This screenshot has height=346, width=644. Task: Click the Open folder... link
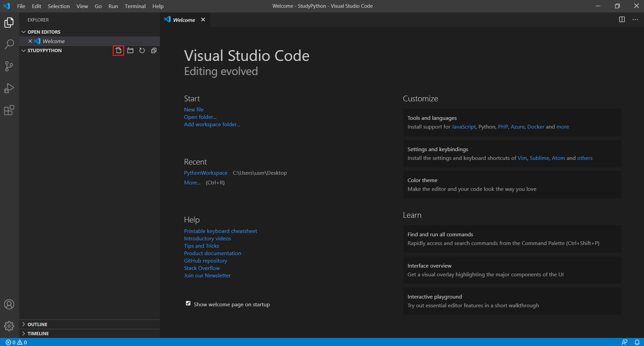[200, 117]
